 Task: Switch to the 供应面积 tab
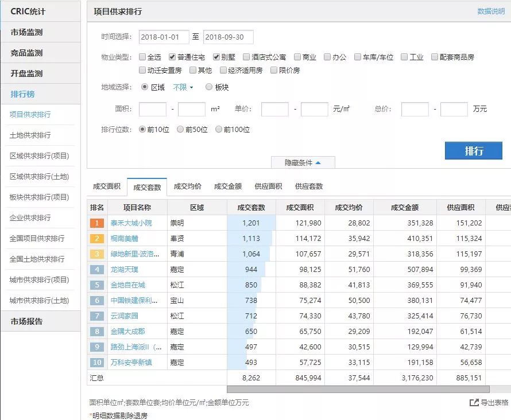268,186
